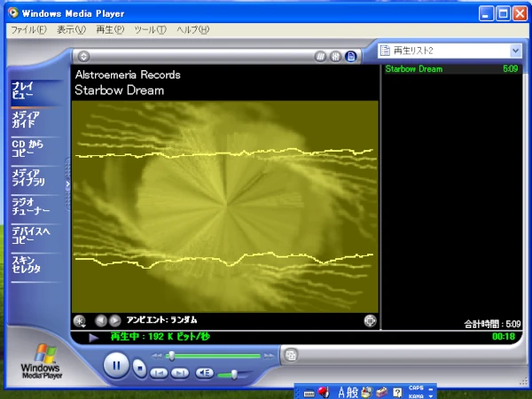Screen dimensions: 532x399
Task: Open the ファイル menu
Action: click(28, 30)
